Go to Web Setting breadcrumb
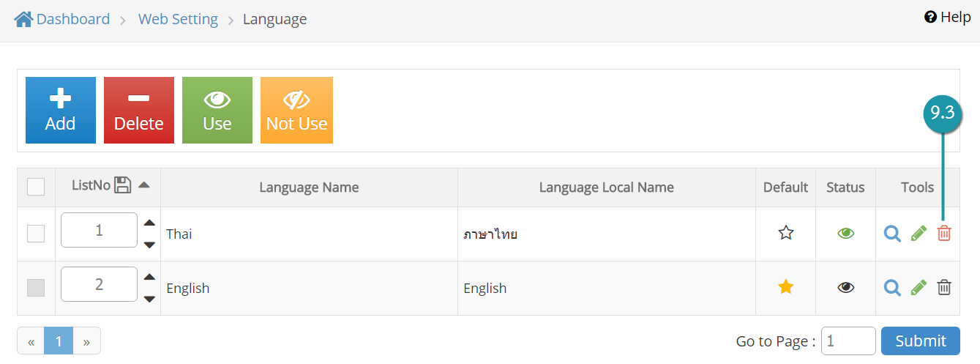This screenshot has height=364, width=980. click(x=178, y=19)
